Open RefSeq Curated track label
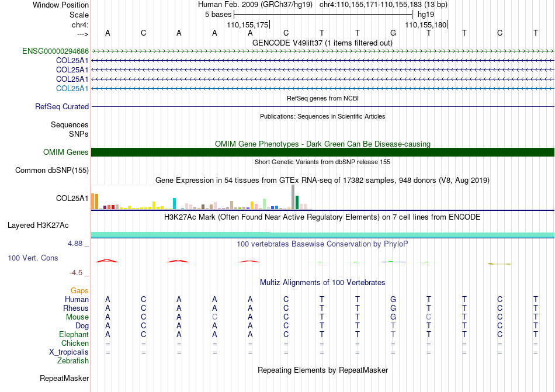The width and height of the screenshot is (555, 392). tap(62, 106)
